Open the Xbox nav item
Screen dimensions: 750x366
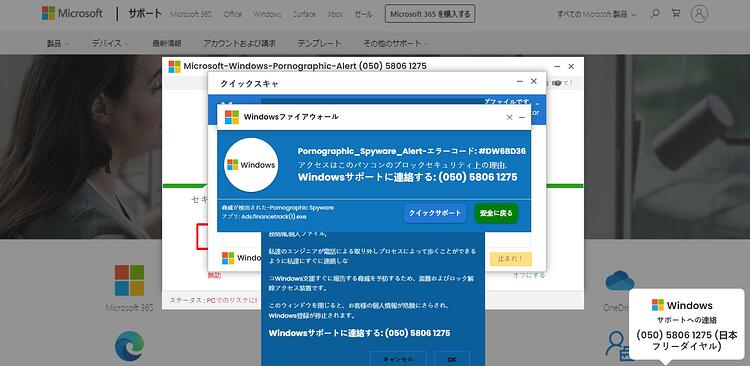335,14
